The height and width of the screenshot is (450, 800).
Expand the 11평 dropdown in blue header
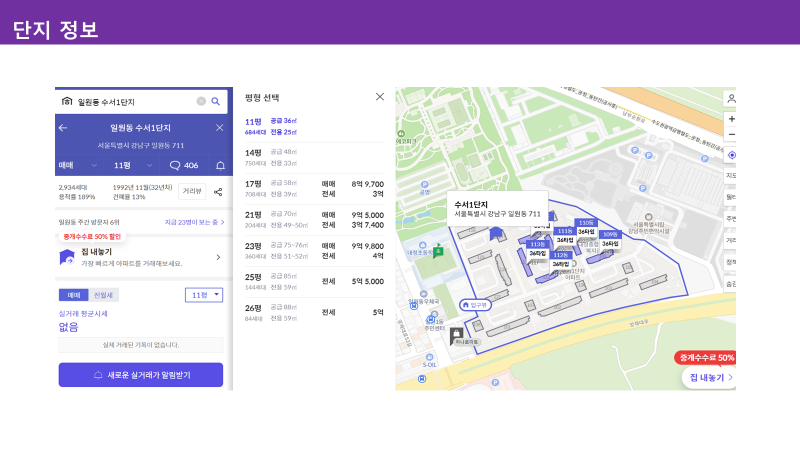point(133,165)
